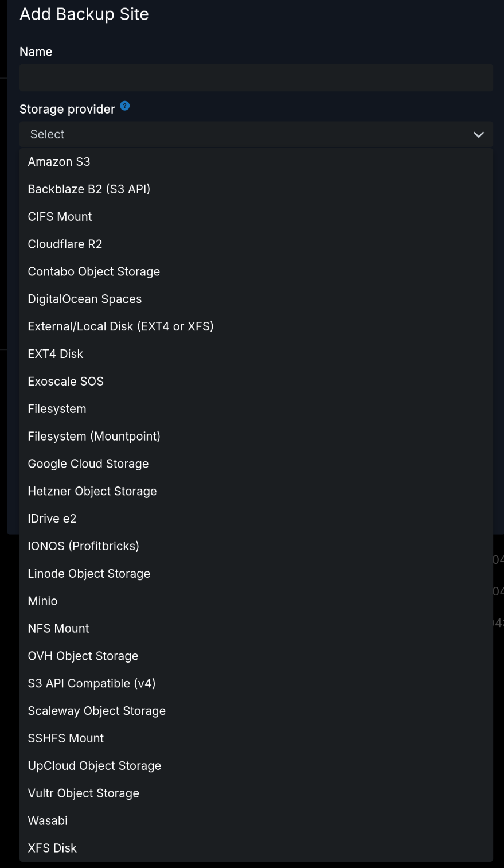The image size is (504, 868).
Task: Select Contabo Object Storage option
Action: click(x=93, y=271)
